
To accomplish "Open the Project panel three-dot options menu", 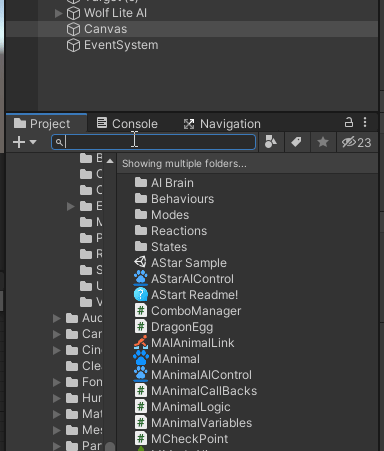I will click(x=365, y=122).
